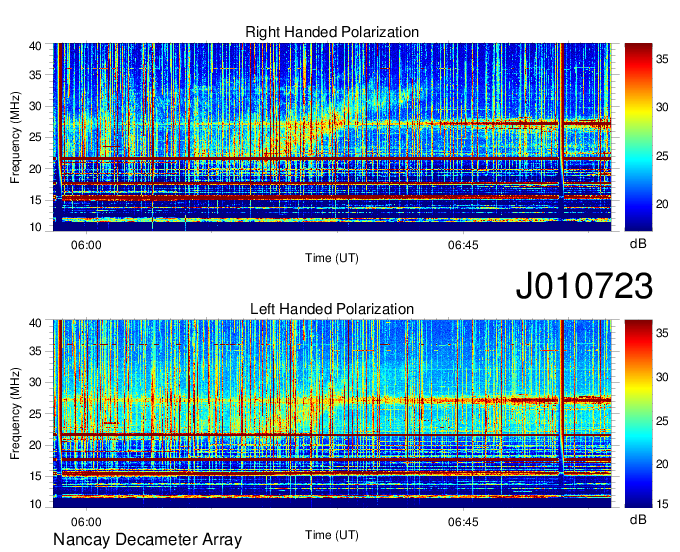Click the '15' label on bottom color scale

point(662,504)
